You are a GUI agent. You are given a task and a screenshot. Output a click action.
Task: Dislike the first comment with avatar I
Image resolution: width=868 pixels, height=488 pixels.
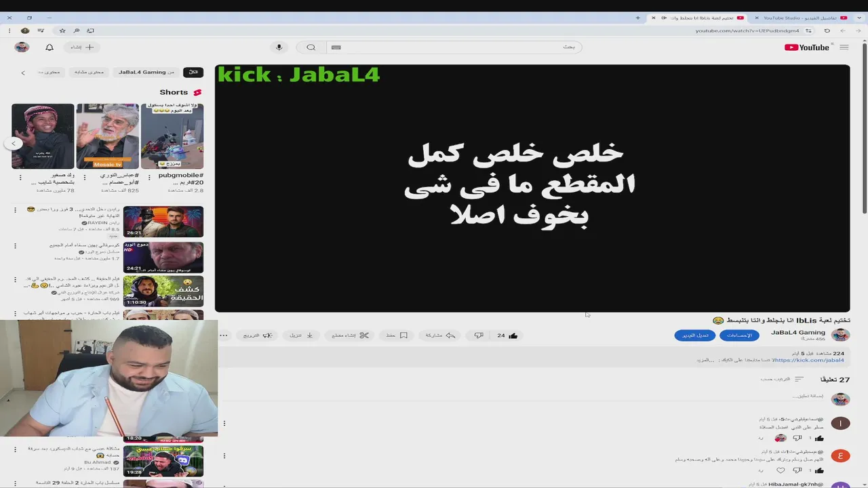797,439
